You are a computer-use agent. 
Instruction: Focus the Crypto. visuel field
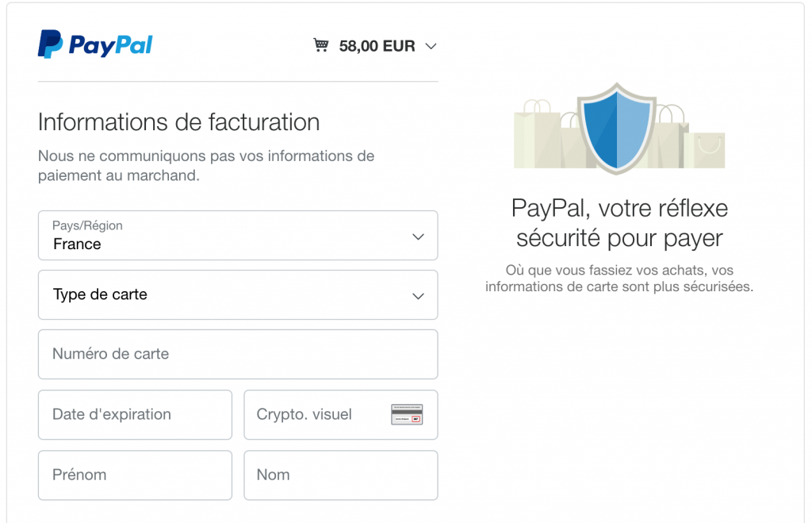pyautogui.click(x=317, y=414)
